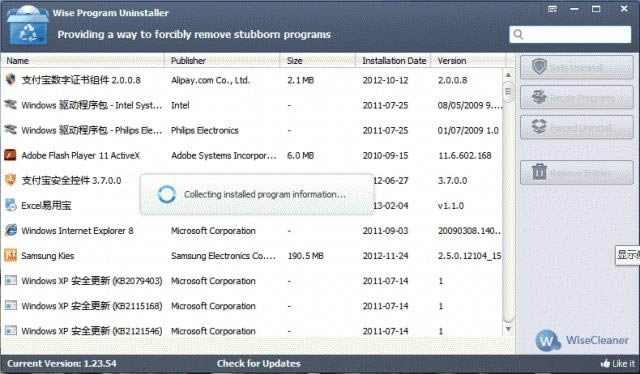Maximize the Wise Program Uninstaller window
Screen dimensions: 640x374
[596, 9]
